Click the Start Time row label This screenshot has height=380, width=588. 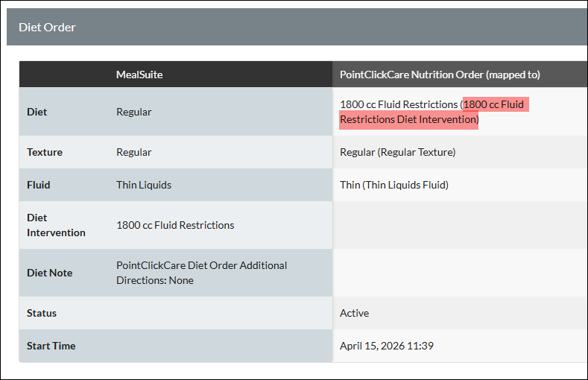[51, 346]
